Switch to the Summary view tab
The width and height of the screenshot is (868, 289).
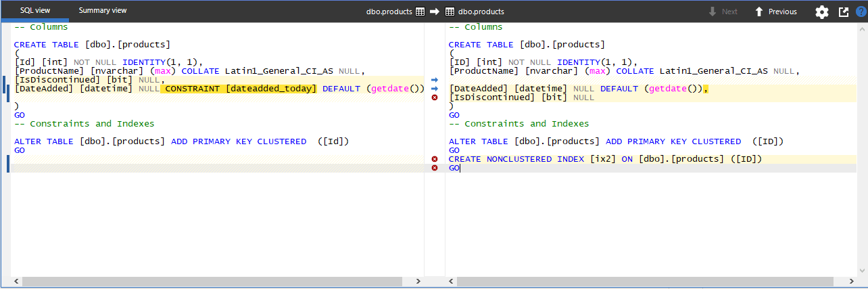coord(102,11)
